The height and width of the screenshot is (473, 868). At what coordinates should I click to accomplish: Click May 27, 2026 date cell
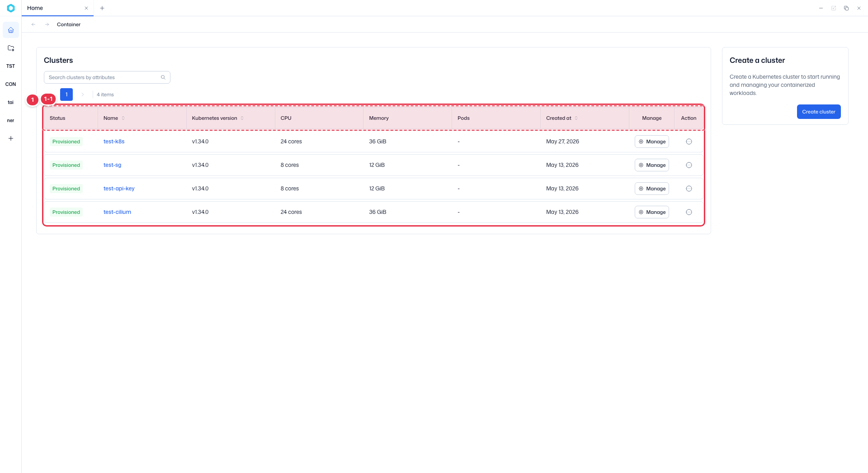point(562,142)
